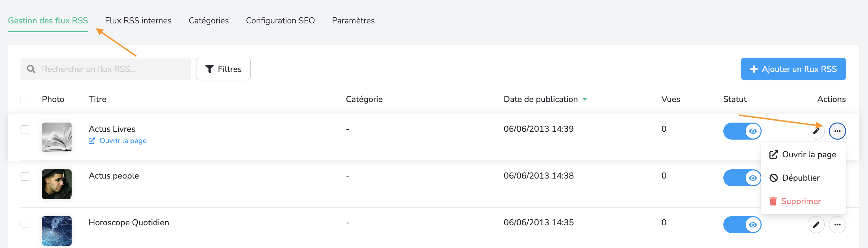Select all rows with header checkbox
Screen dimensions: 868x248
(25, 100)
